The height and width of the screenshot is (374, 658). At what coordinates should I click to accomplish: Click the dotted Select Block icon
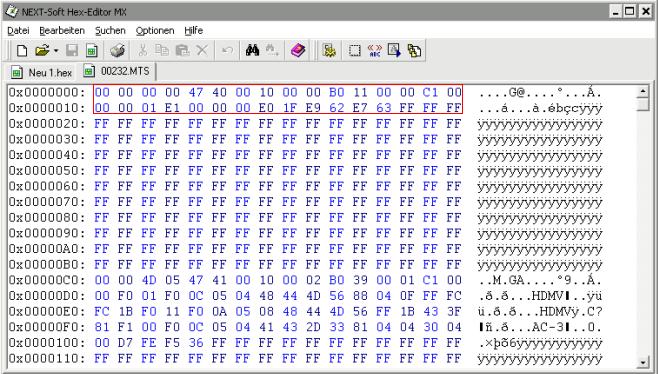click(x=355, y=51)
